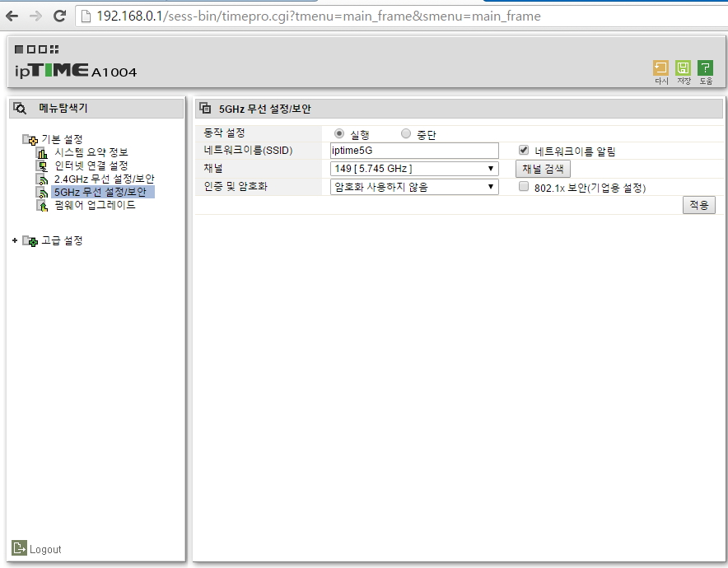Open 2.4GHz 무선 설정/보안 menu item
The height and width of the screenshot is (568, 728).
(104, 179)
